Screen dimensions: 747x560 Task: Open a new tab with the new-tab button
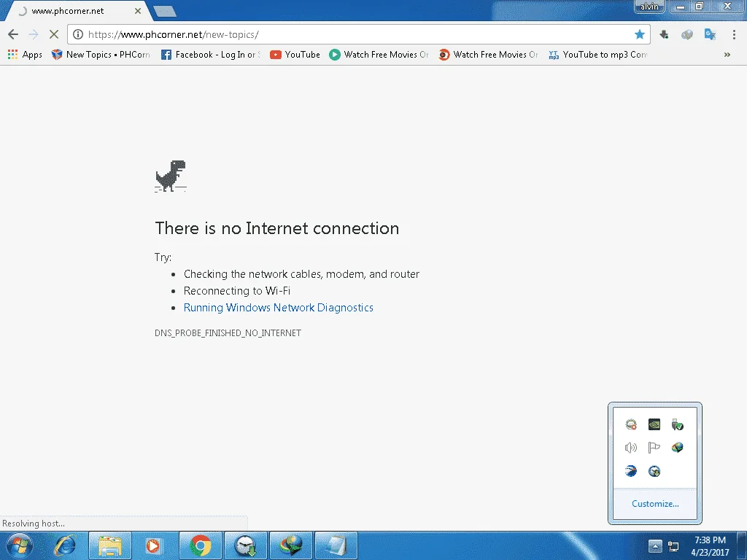tap(165, 12)
